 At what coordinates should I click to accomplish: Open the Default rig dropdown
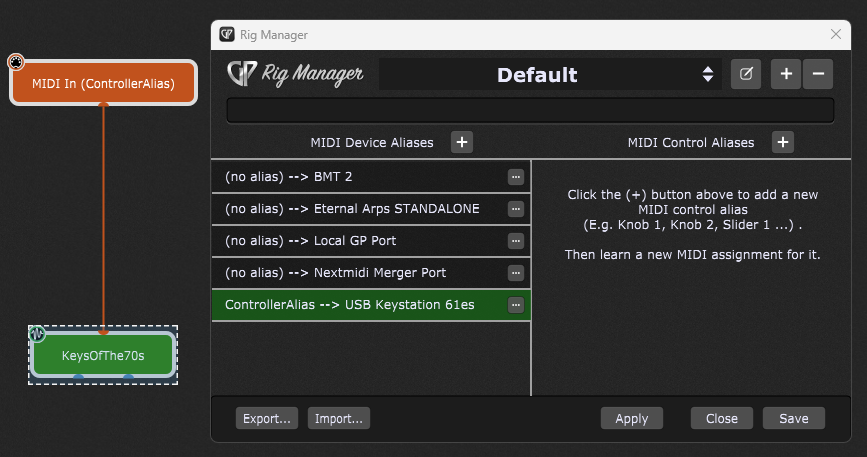[550, 74]
